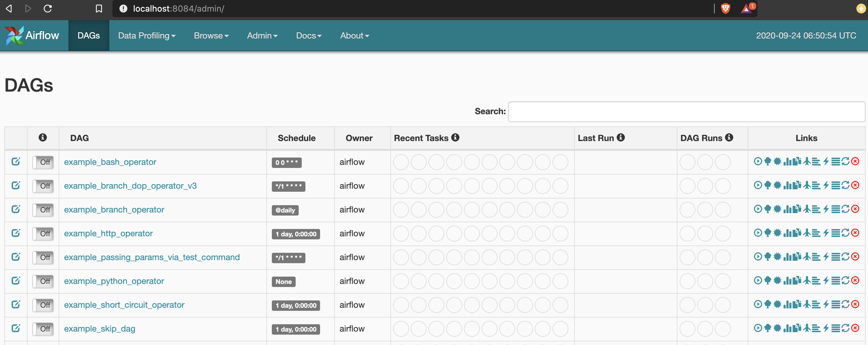Open Gantt chart for example_short_circuit_operator

816,305
